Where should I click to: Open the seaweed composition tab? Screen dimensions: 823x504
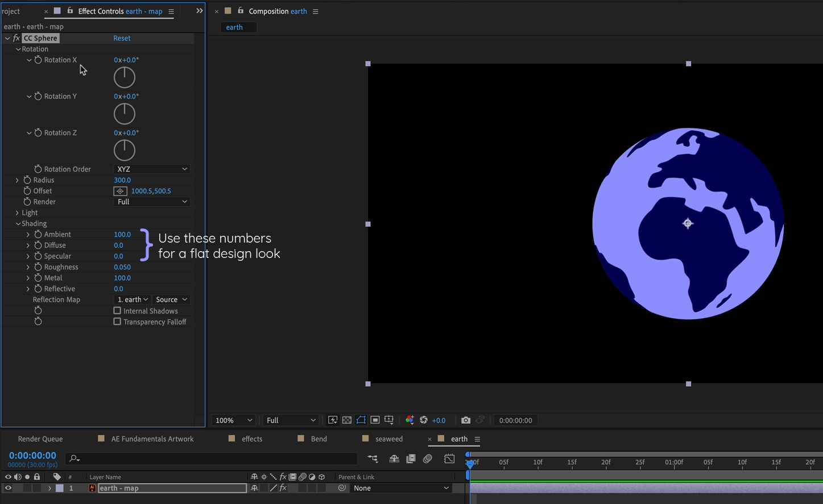(388, 439)
